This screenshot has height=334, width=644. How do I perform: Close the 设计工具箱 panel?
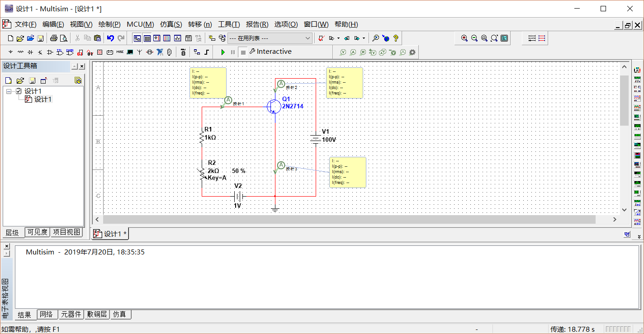[82, 66]
